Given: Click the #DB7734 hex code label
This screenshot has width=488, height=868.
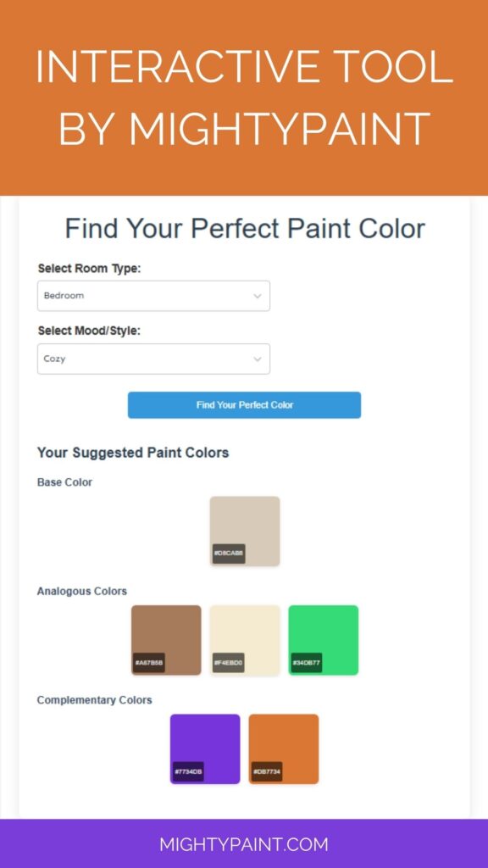Looking at the screenshot, I should point(269,772).
